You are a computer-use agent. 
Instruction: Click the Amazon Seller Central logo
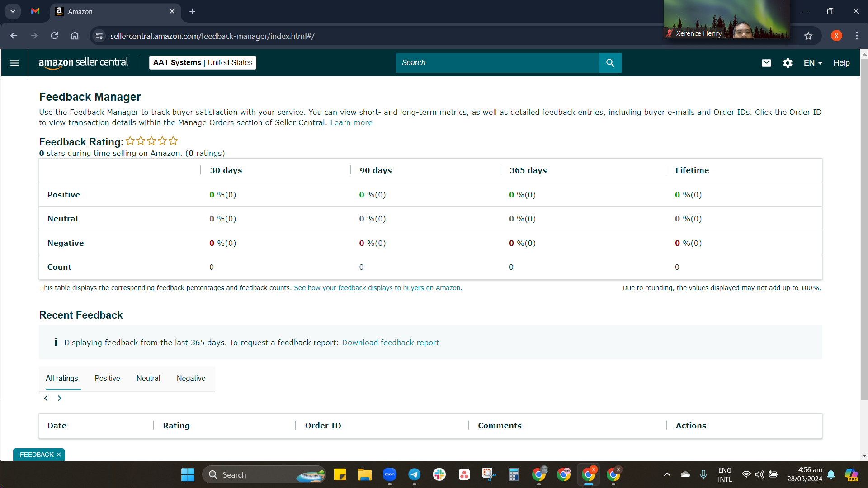(x=83, y=63)
